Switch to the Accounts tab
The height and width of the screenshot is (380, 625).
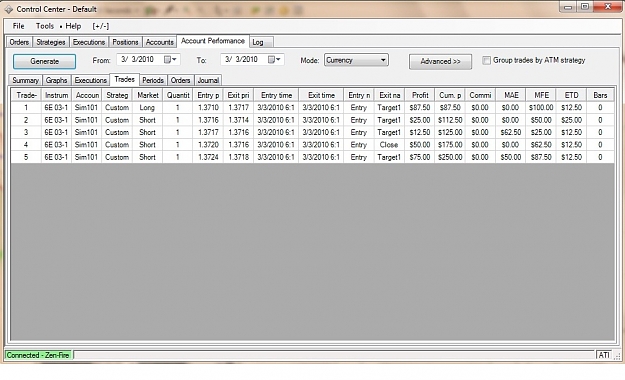159,42
